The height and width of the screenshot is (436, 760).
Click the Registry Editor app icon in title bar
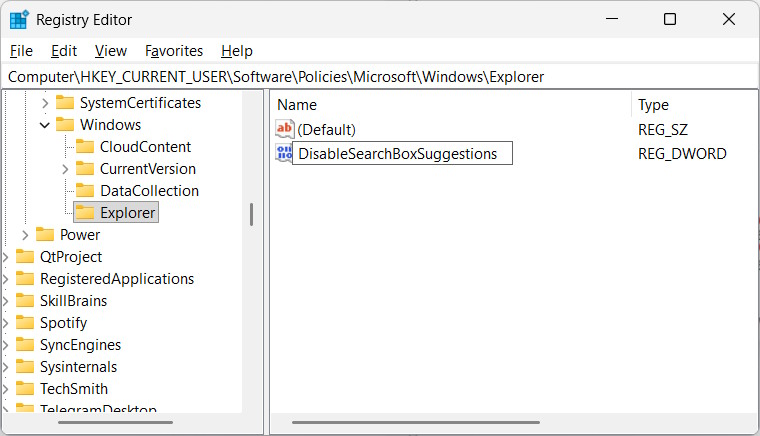coord(19,19)
